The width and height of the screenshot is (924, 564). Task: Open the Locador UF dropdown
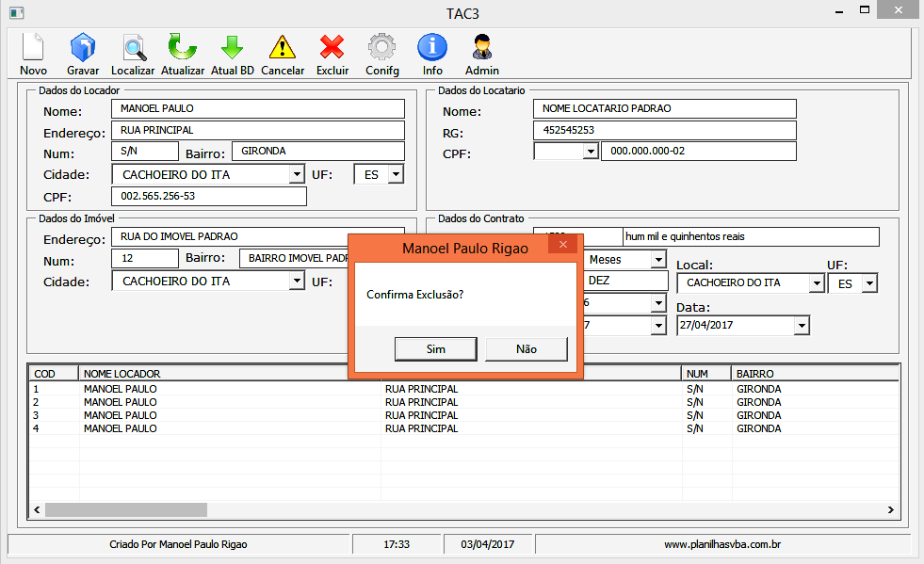click(x=395, y=174)
